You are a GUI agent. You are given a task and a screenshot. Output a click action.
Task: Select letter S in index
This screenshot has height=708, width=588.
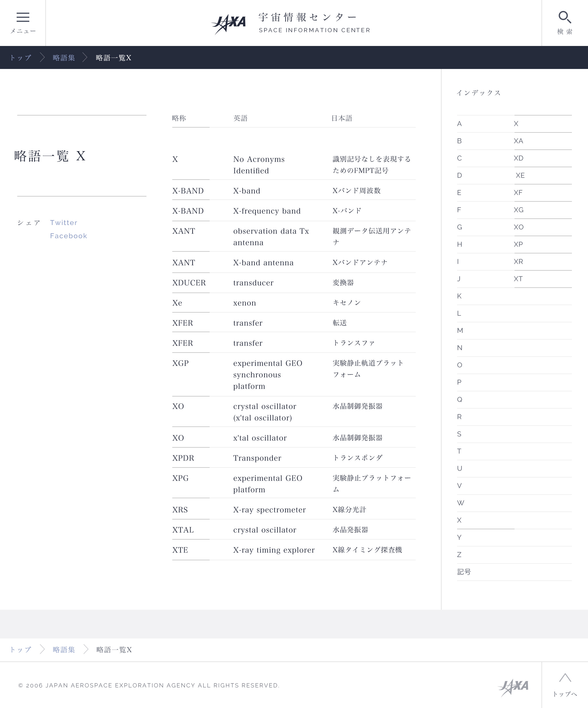pyautogui.click(x=459, y=434)
